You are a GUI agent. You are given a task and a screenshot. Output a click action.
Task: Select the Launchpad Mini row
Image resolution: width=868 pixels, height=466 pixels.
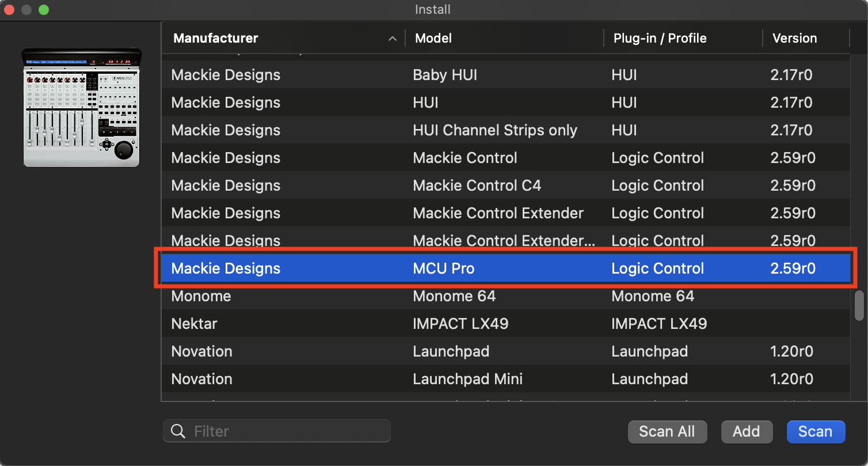[505, 379]
